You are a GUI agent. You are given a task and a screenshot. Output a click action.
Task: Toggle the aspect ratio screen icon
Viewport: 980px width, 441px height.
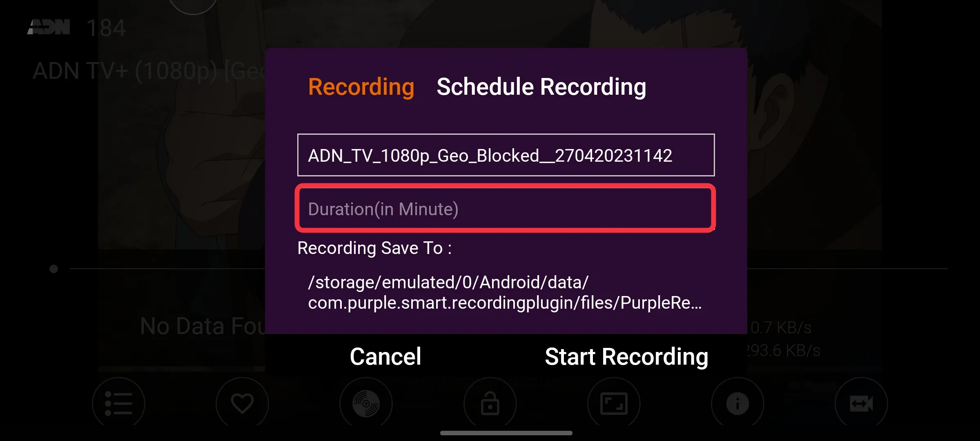pyautogui.click(x=614, y=403)
